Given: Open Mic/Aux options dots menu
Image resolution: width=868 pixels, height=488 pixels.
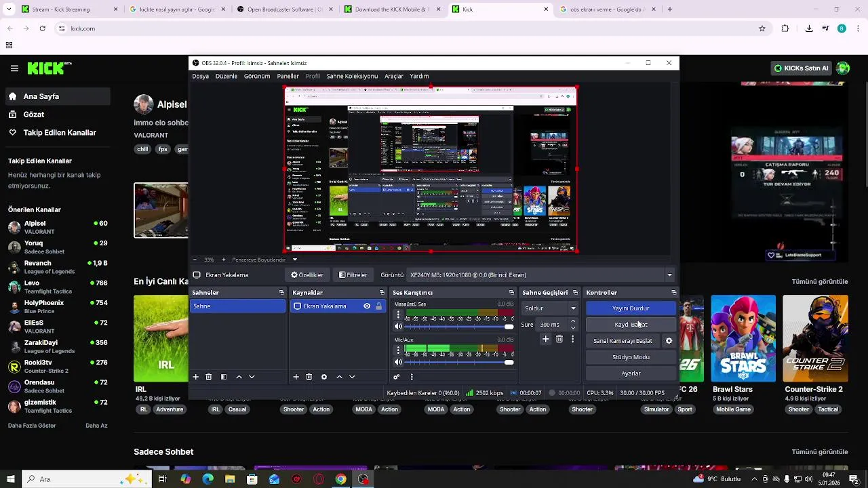Looking at the screenshot, I should click(x=398, y=350).
